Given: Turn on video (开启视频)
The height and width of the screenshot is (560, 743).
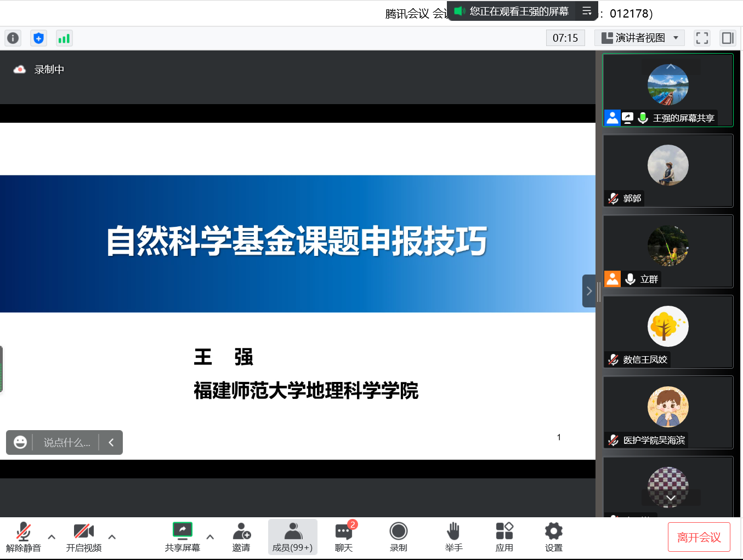Looking at the screenshot, I should [84, 536].
